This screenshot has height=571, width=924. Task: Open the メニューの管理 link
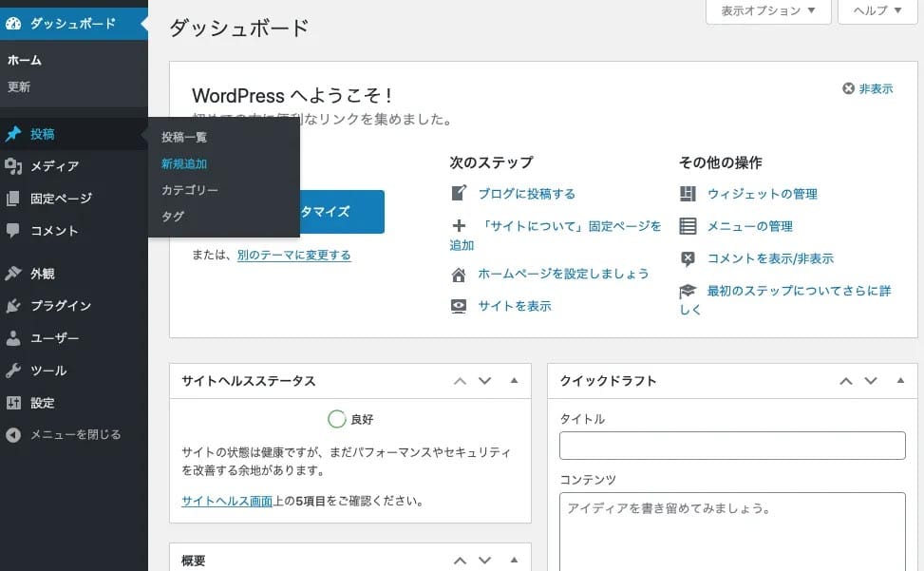pyautogui.click(x=749, y=226)
